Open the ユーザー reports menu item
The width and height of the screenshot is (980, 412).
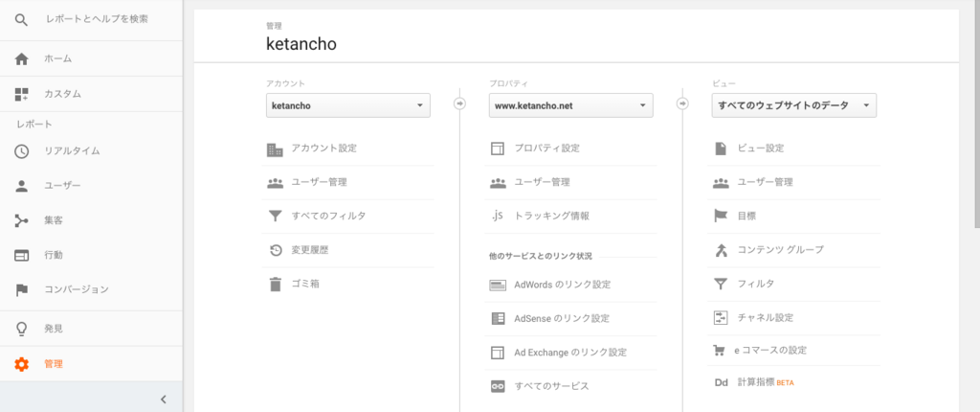[x=63, y=186]
